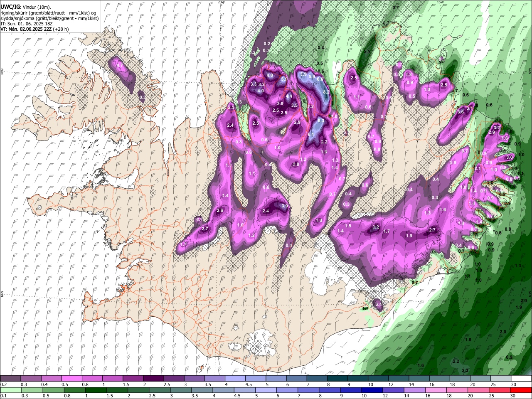Select the 'VT: Mán. 02.06.2025 22Z' valid time
532x399 pixels.
pos(25,29)
